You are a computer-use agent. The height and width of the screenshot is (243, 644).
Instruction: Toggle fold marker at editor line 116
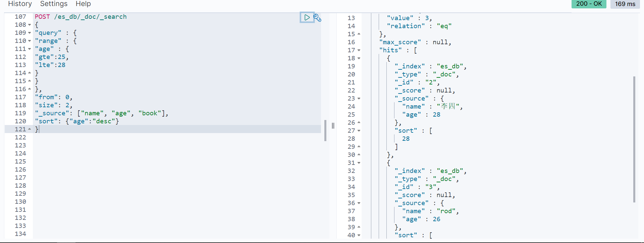coord(30,89)
